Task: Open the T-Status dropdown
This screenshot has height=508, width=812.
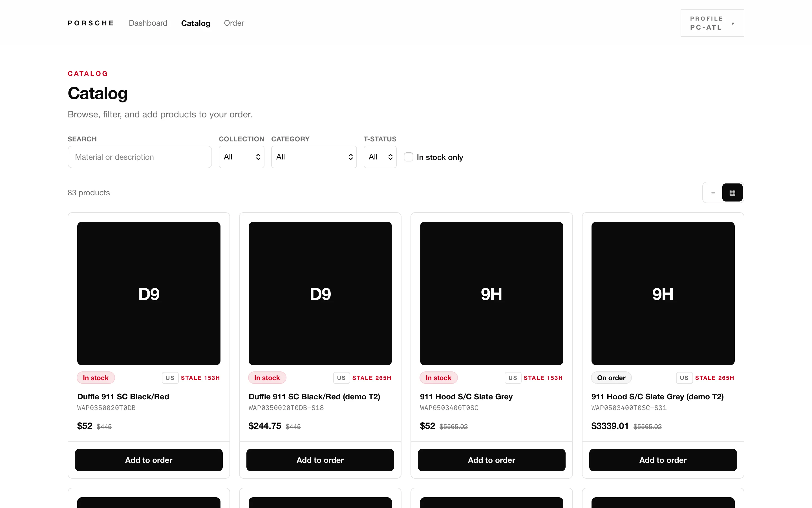Action: [x=380, y=157]
